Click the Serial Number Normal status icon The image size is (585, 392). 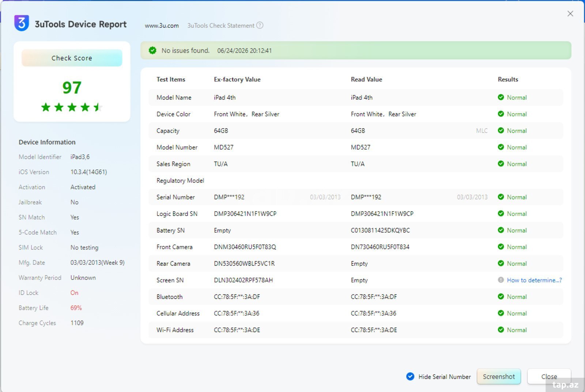(501, 197)
